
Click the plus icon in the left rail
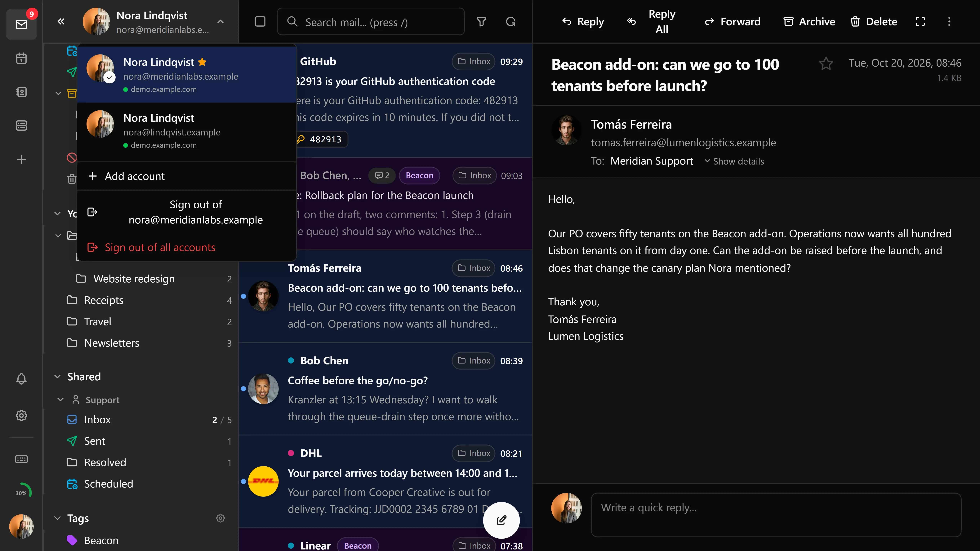pos(21,159)
